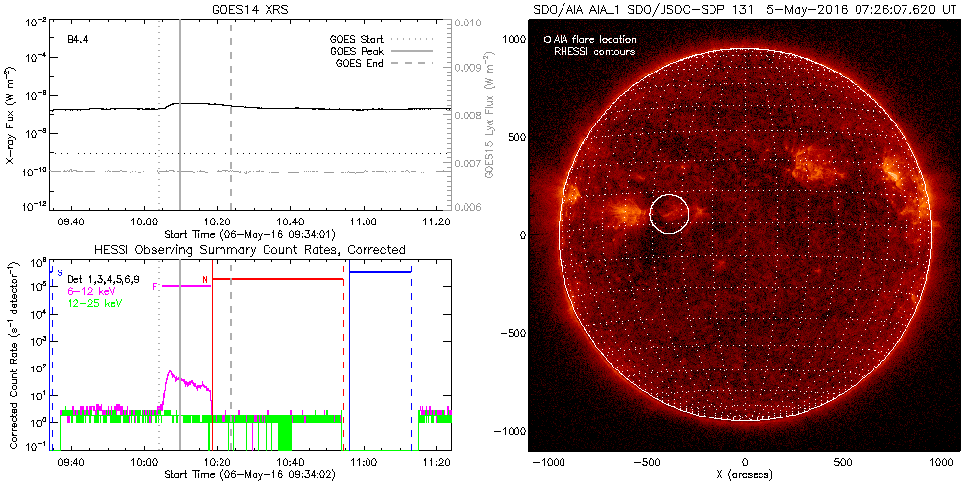Click the blue 'S' marker in HESSI plot
Viewport: 980px width, 490px height.
point(60,272)
